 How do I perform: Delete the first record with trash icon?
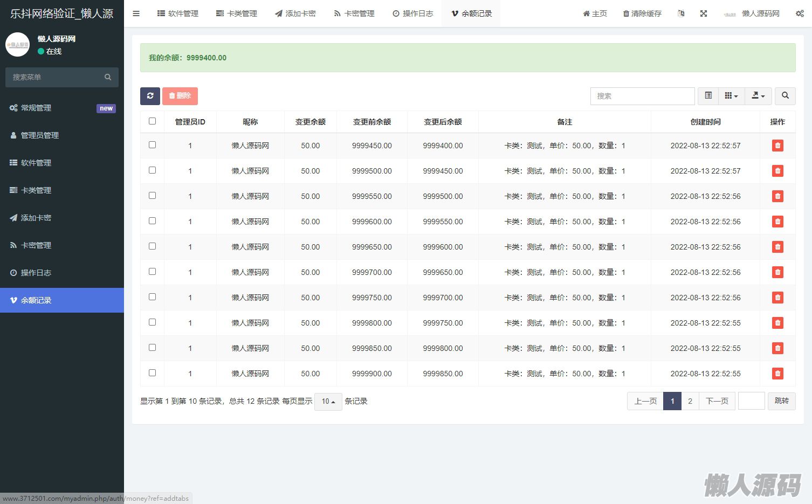777,146
